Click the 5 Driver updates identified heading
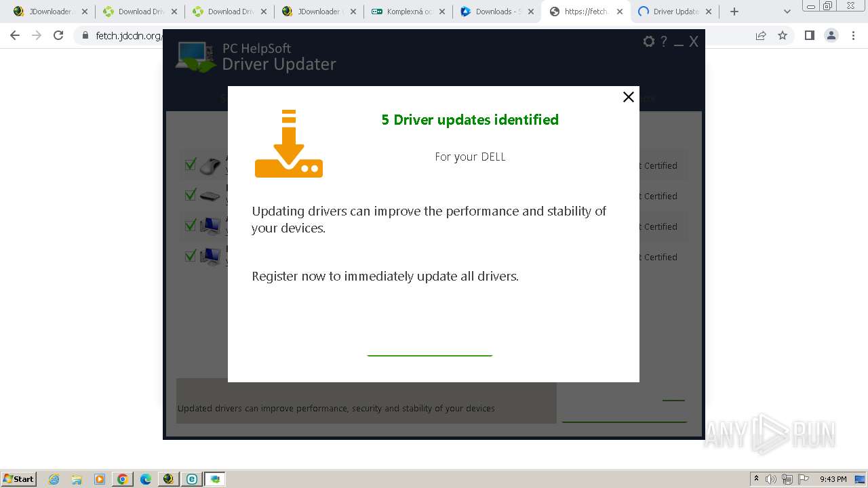Viewport: 868px width, 488px height. click(x=470, y=120)
